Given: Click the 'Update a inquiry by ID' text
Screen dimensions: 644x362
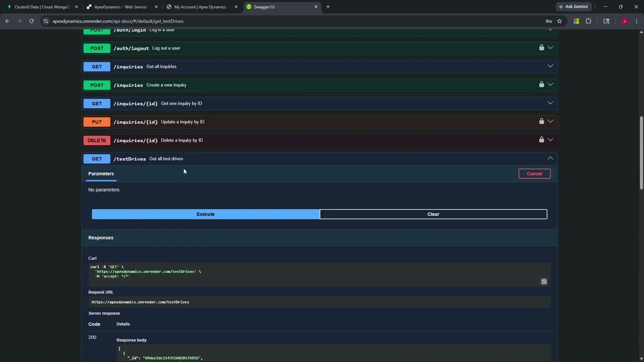Looking at the screenshot, I should 183,122.
